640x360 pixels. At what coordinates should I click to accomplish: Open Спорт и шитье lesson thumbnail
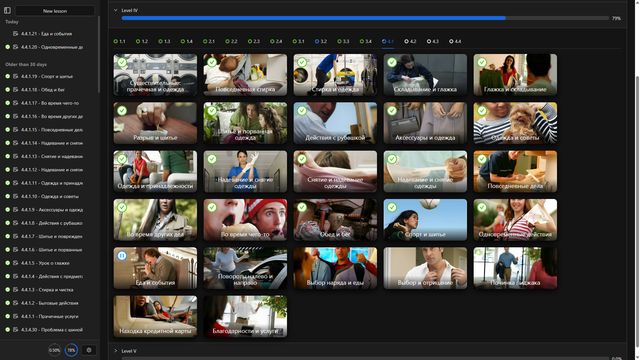click(x=425, y=220)
